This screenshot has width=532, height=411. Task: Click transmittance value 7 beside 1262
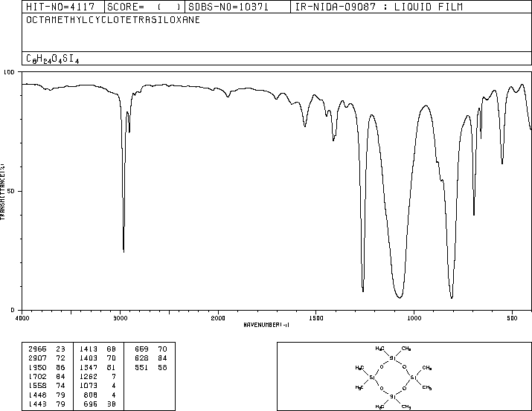[114, 376]
